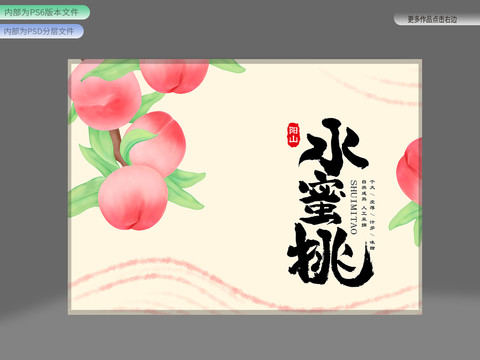Click the red '阳山' seal stamp

pyautogui.click(x=294, y=135)
